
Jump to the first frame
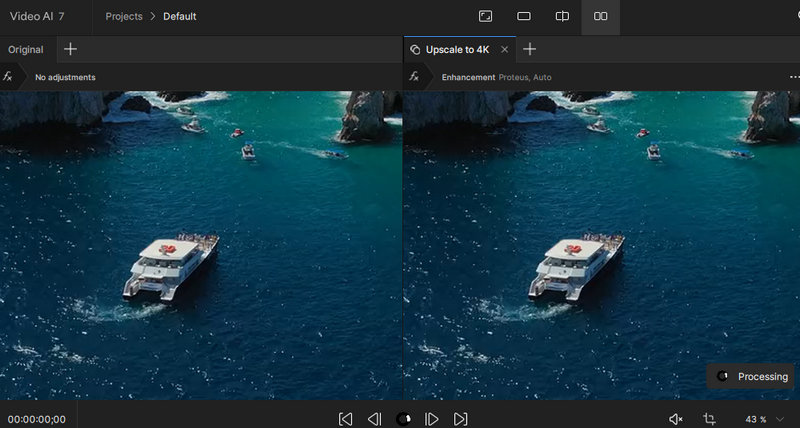(x=345, y=419)
